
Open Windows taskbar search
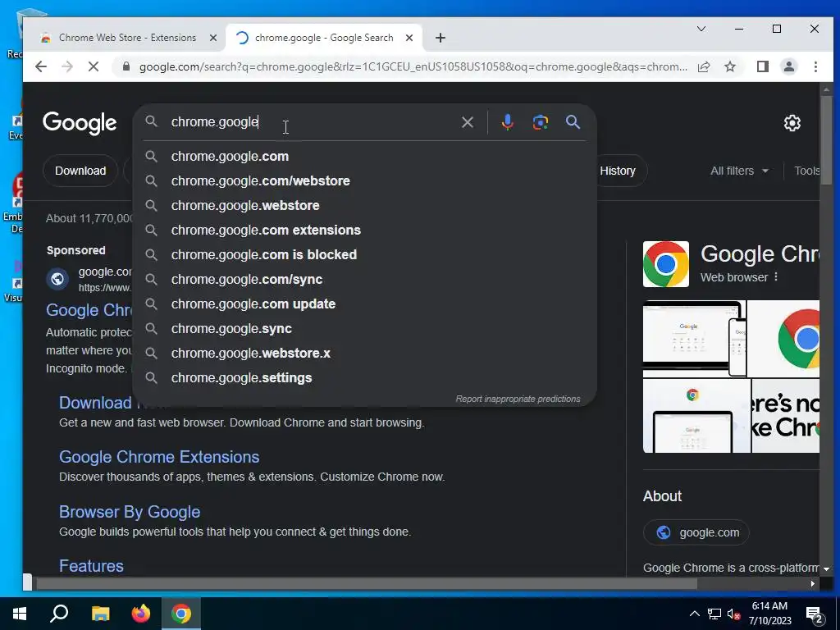click(59, 614)
